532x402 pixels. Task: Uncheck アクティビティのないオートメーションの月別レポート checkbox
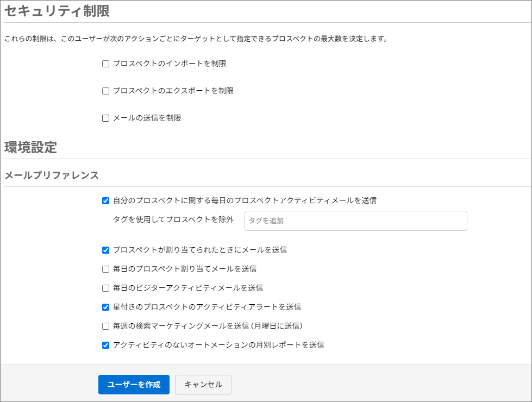point(106,345)
